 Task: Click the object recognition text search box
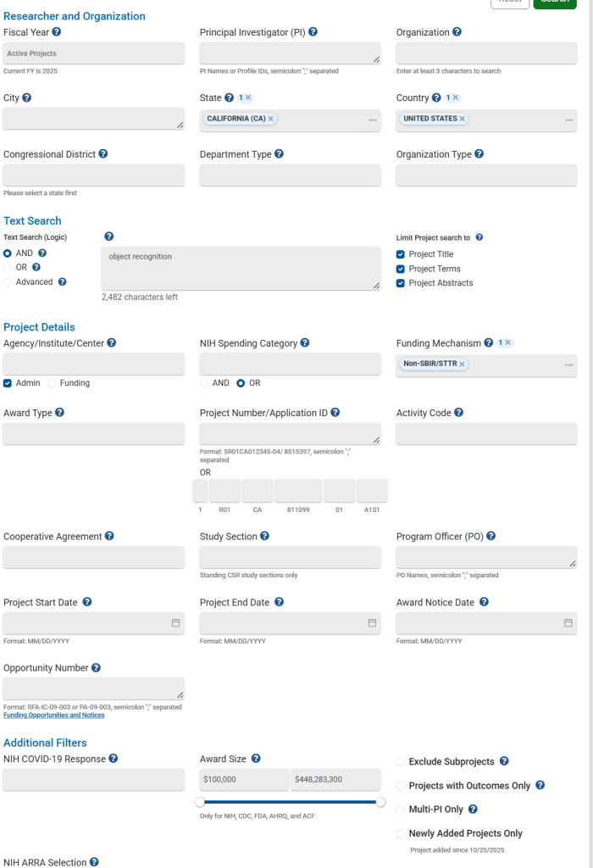click(241, 269)
